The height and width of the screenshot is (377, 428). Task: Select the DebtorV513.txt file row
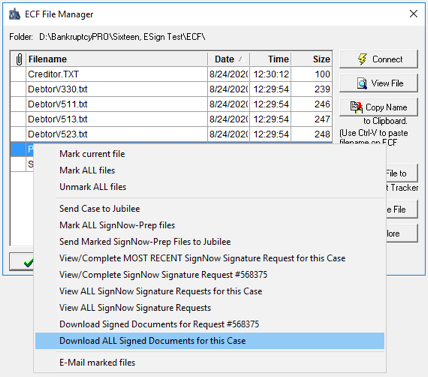pos(171,119)
